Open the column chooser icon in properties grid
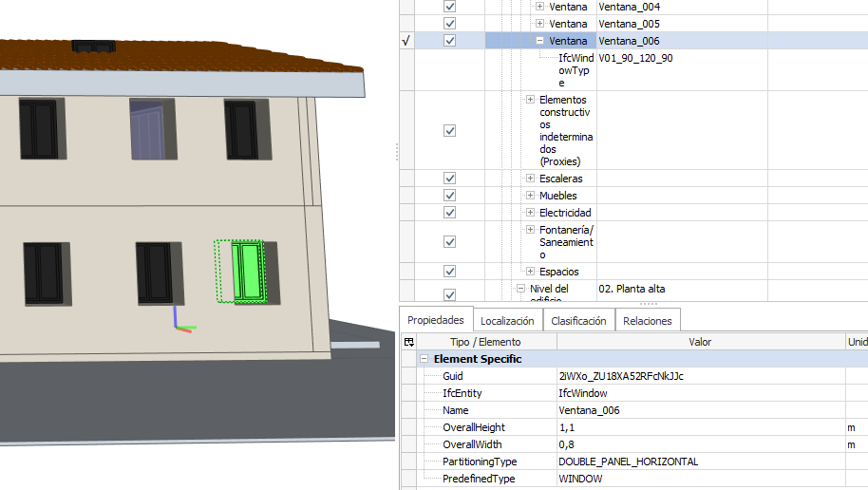Image resolution: width=868 pixels, height=490 pixels. (408, 342)
